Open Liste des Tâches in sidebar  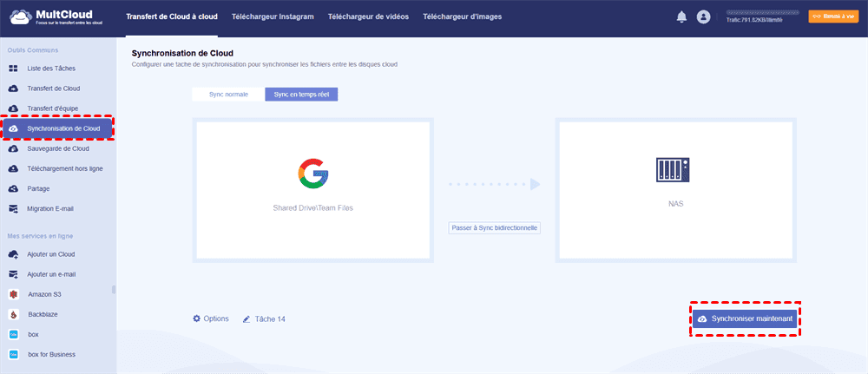(51, 69)
